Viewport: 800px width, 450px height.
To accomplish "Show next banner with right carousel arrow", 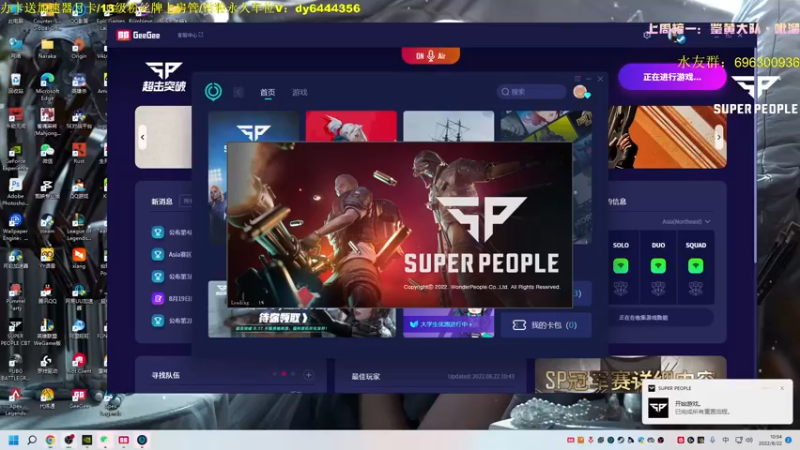I will [x=719, y=137].
